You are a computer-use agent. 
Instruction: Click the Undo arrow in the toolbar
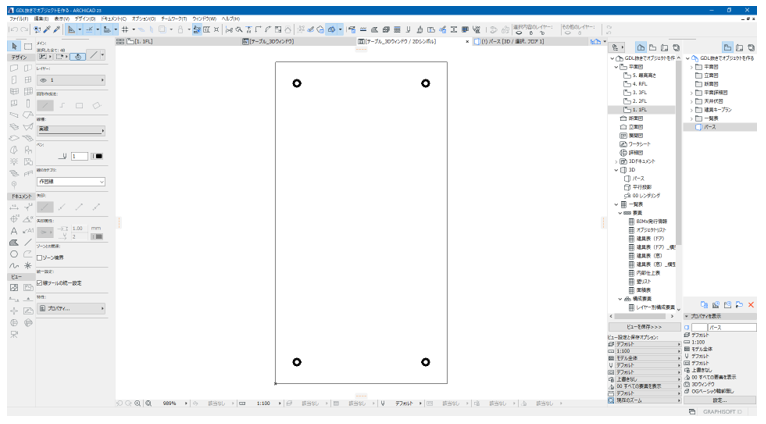click(14, 30)
